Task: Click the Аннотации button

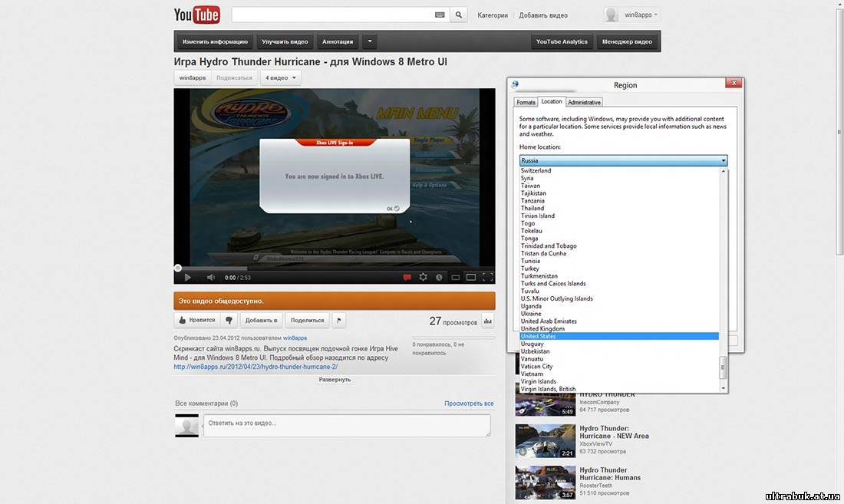Action: (x=338, y=41)
